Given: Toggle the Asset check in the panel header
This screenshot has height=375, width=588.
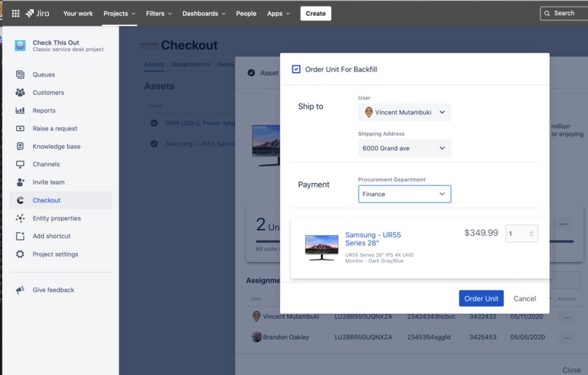Looking at the screenshot, I should pos(251,73).
